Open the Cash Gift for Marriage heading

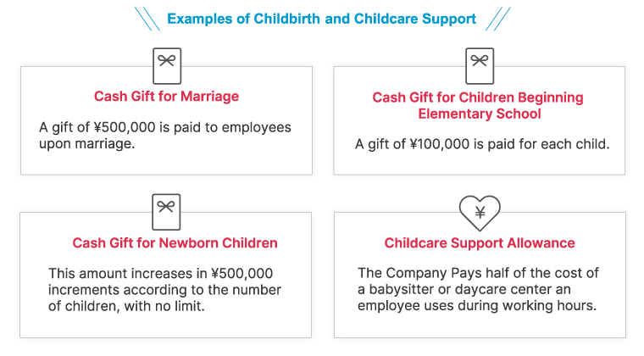pyautogui.click(x=166, y=97)
